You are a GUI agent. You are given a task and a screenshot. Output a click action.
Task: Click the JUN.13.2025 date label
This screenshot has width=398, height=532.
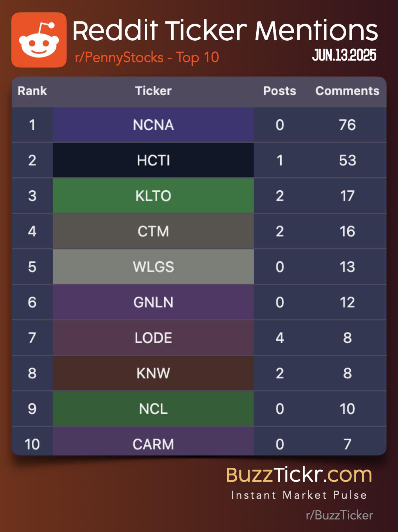pyautogui.click(x=344, y=55)
